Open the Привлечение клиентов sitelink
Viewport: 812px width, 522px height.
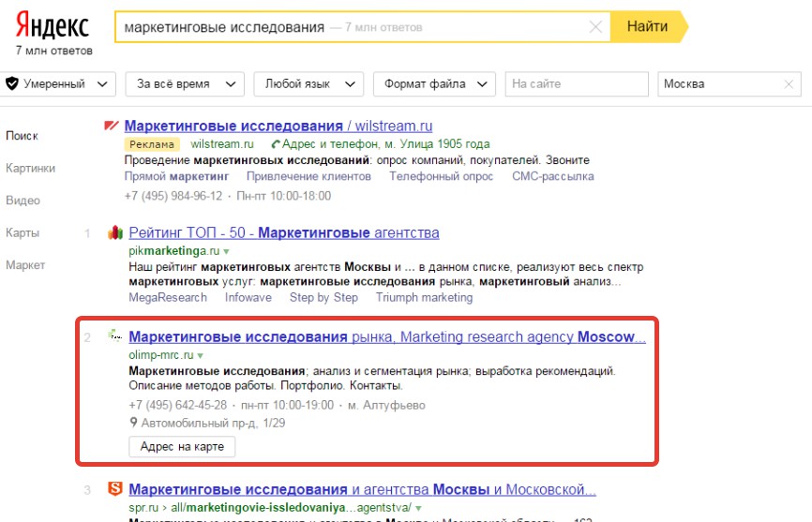(x=308, y=176)
